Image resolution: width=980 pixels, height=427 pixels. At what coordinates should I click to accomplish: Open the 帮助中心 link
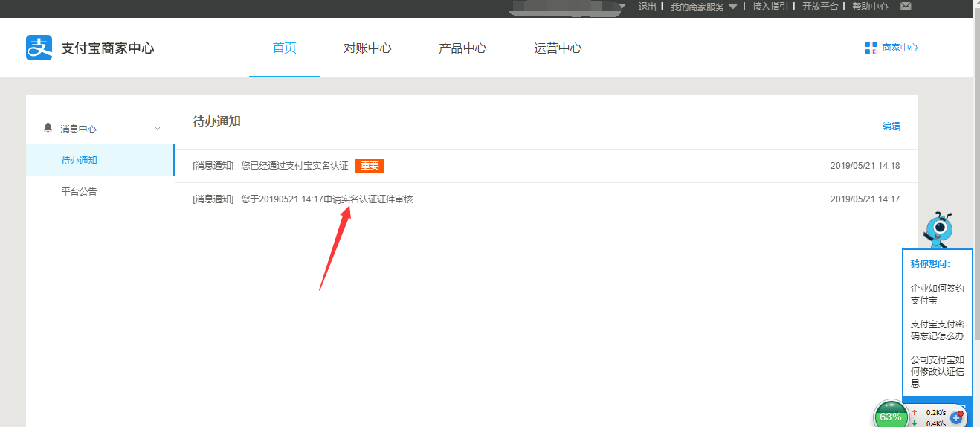(870, 7)
